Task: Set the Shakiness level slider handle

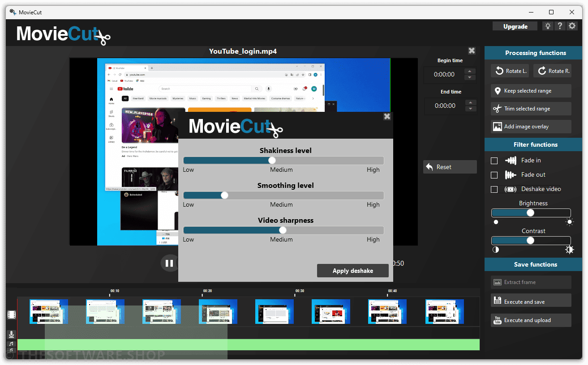Action: [x=272, y=161]
